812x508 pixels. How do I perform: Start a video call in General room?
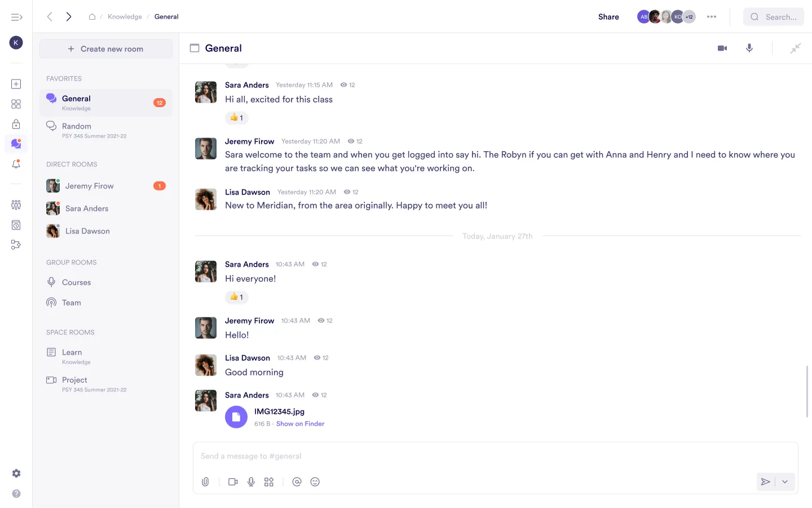[722, 48]
